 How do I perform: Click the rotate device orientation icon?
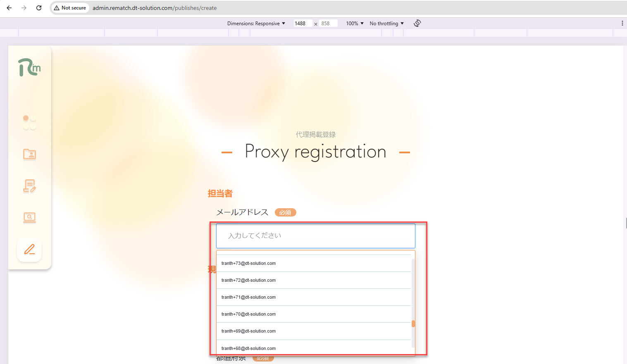[x=417, y=23]
